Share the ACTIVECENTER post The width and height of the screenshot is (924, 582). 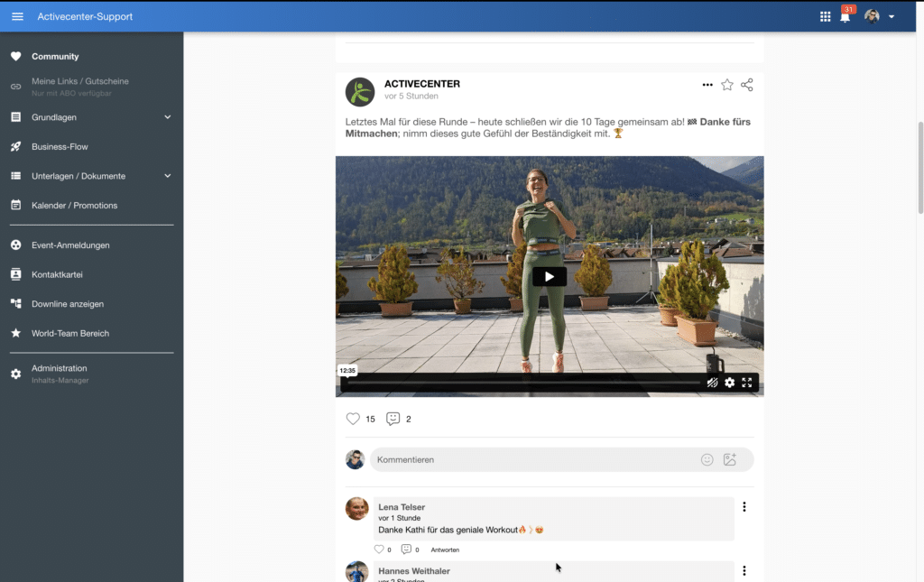coord(747,84)
